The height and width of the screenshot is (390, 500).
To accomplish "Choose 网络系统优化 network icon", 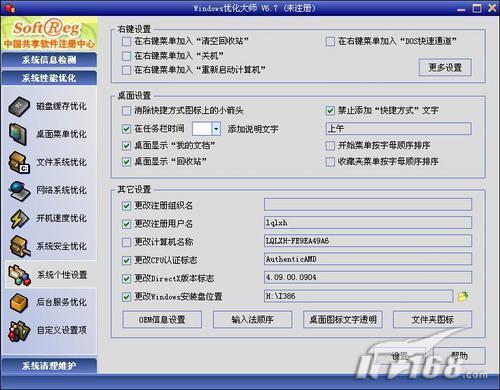I will (19, 191).
